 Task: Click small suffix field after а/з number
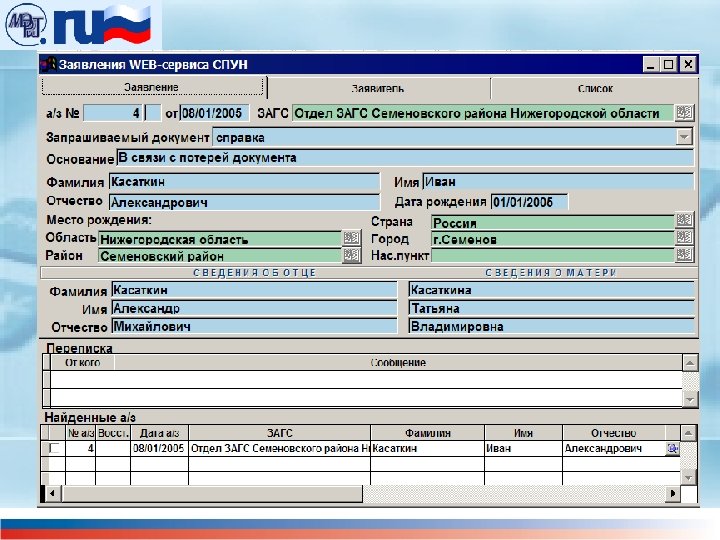[153, 113]
